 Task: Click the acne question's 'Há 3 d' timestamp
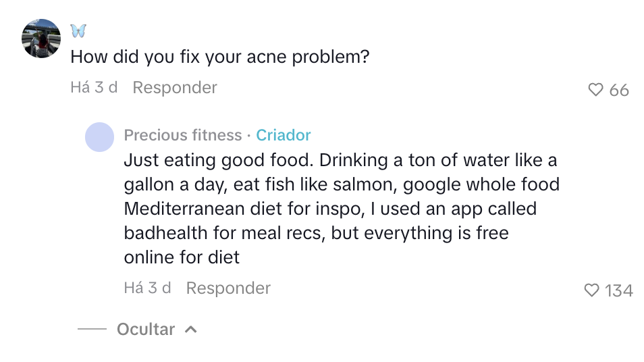tap(94, 88)
